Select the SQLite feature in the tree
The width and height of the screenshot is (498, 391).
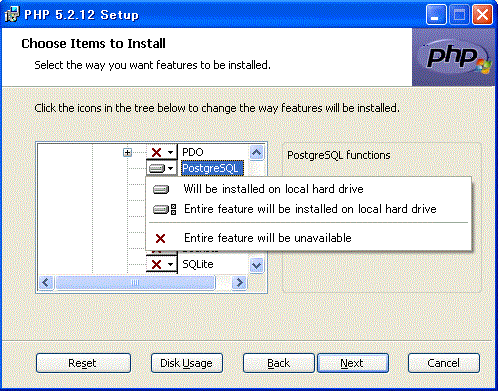coord(198,264)
